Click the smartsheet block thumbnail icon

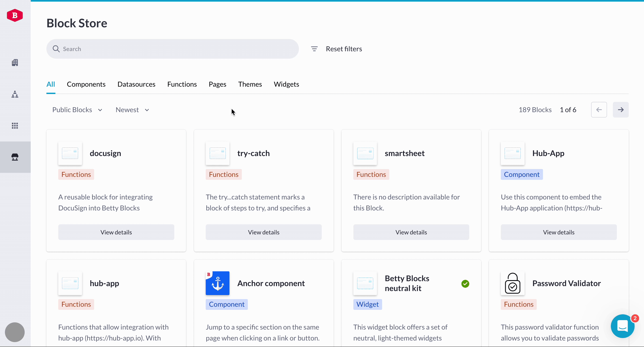point(365,153)
